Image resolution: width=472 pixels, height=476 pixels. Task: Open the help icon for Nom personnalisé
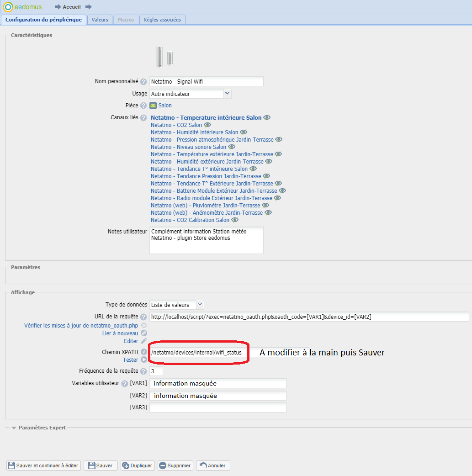click(x=143, y=82)
